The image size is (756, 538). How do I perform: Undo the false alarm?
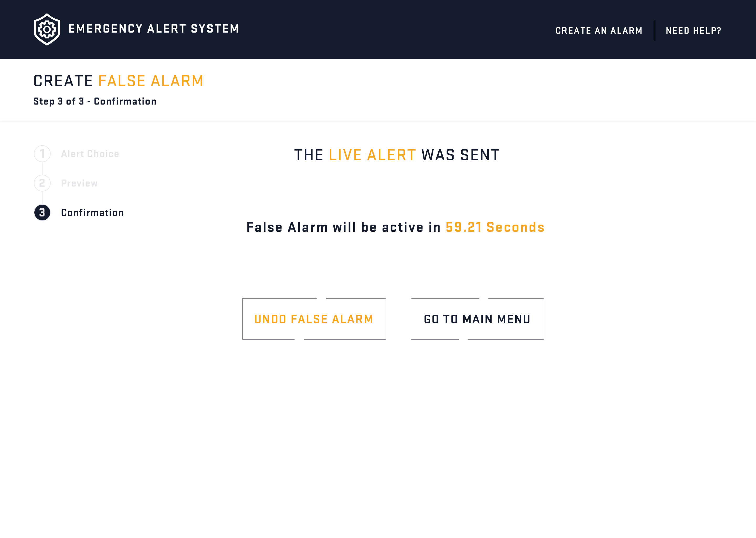(314, 319)
